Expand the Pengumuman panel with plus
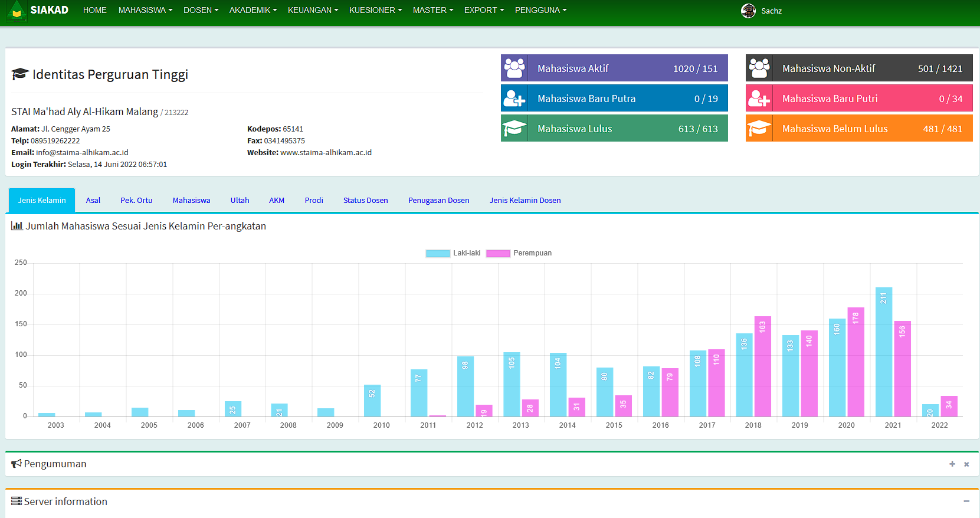The image size is (980, 518). (952, 464)
